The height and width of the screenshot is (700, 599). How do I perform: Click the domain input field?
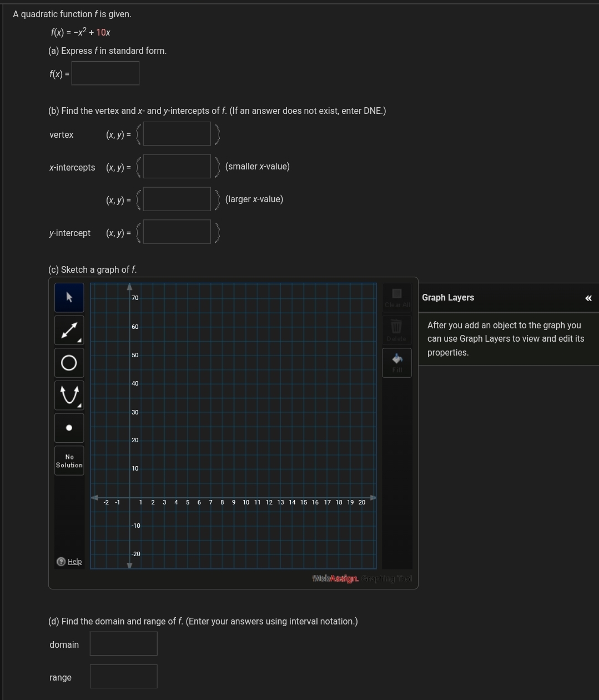[x=124, y=643]
